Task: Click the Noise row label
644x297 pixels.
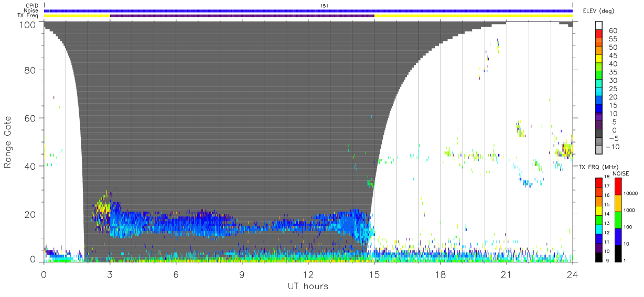Action: pos(32,10)
